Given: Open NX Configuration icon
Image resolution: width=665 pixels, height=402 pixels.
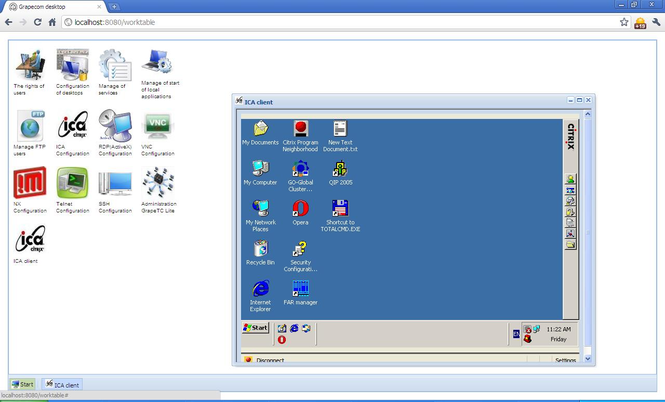Looking at the screenshot, I should click(x=30, y=182).
